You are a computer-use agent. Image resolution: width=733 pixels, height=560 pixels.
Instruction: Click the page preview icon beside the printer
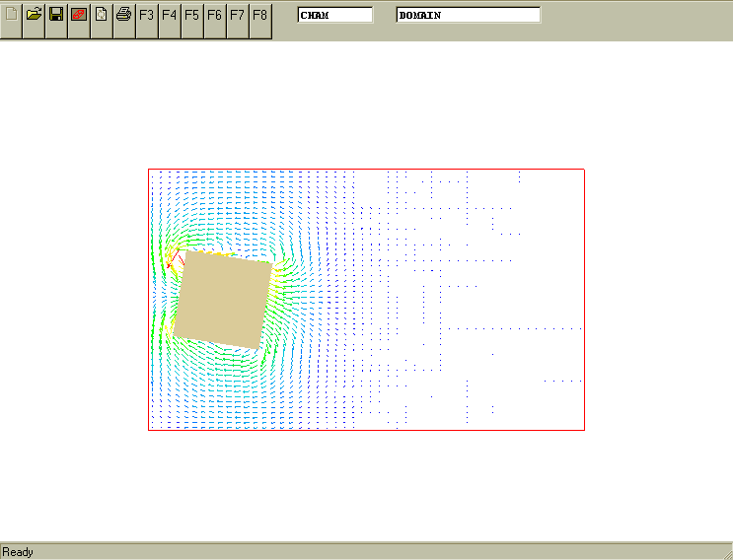(x=101, y=15)
